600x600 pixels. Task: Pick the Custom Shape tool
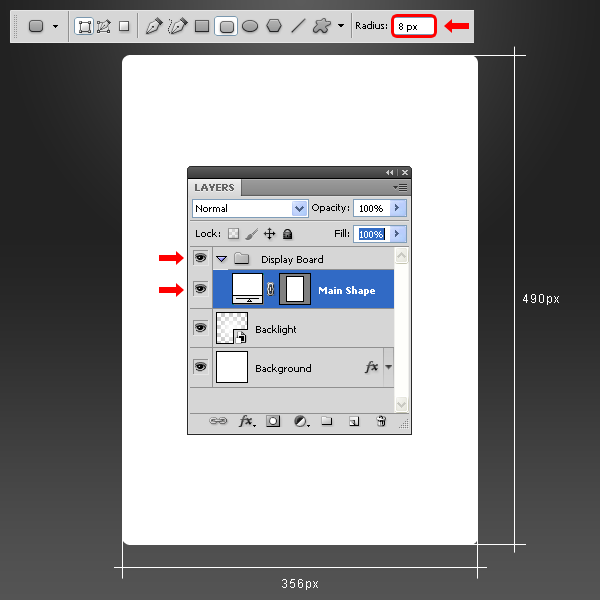point(322,26)
